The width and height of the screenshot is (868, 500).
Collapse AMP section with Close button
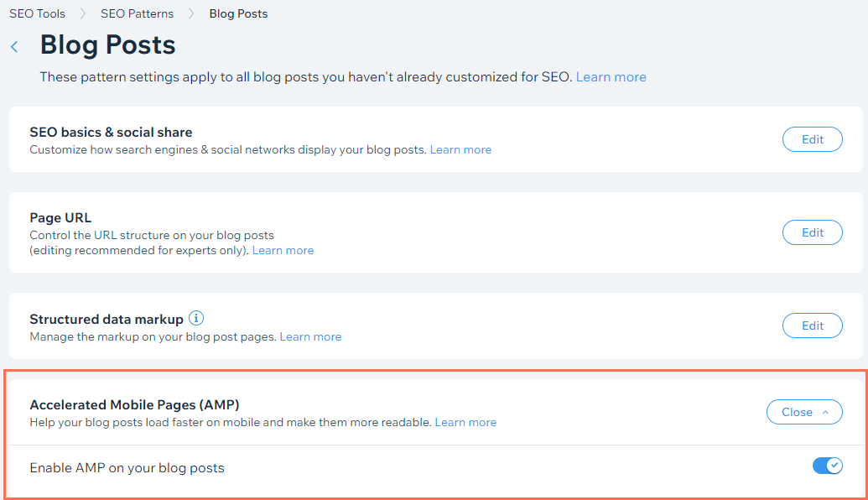coord(804,412)
